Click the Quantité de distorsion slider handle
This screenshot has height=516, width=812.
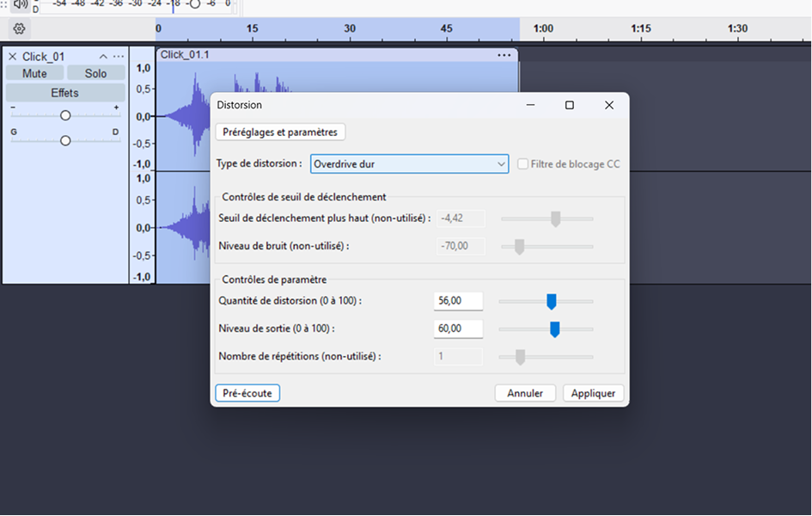pos(552,301)
